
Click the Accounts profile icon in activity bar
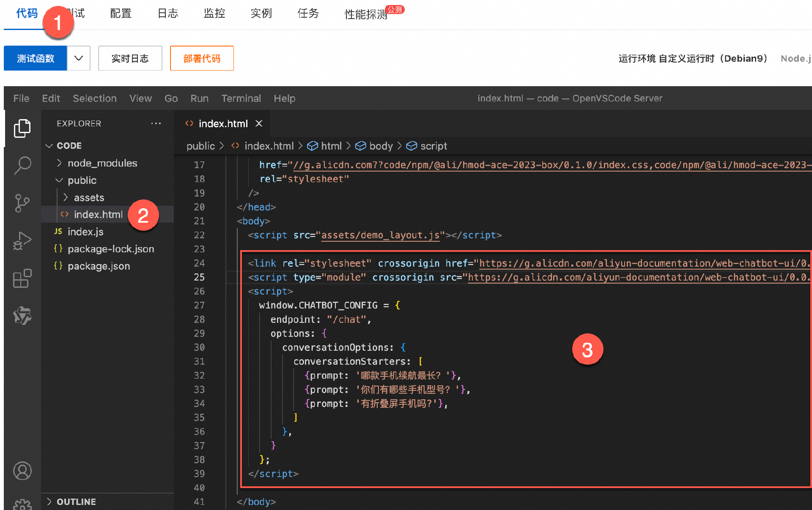[22, 471]
